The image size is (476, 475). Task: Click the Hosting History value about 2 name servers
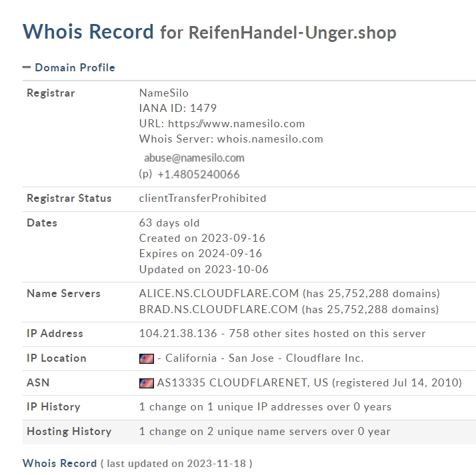click(x=265, y=431)
